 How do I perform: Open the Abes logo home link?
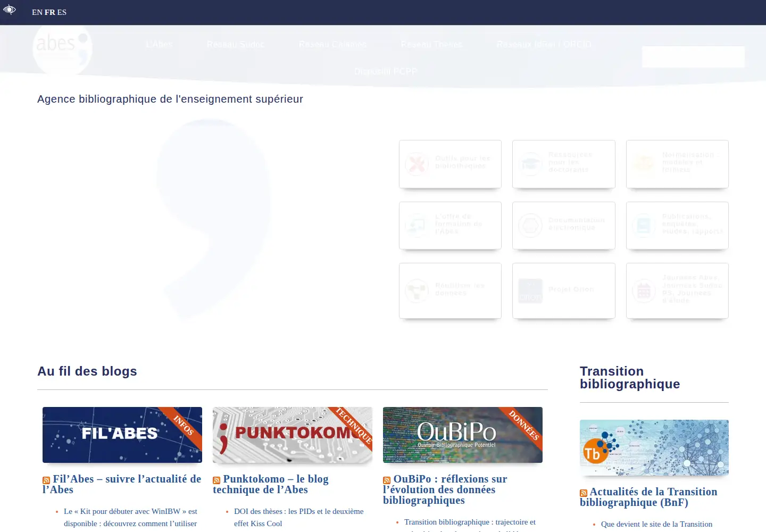62,48
